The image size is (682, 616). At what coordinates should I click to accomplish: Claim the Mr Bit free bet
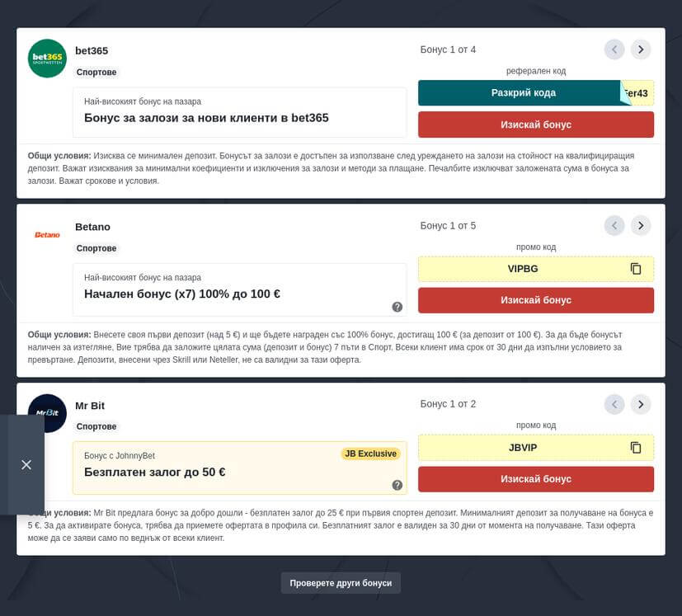pos(535,479)
